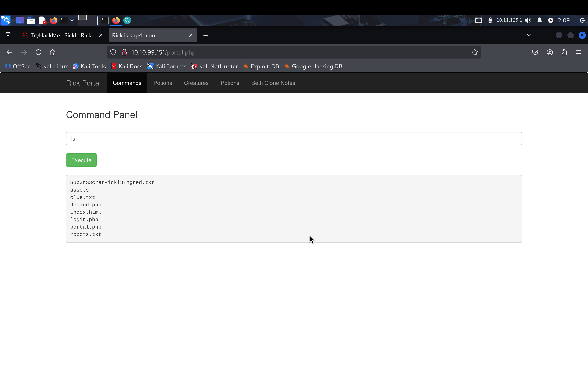
Task: Click robots.txt in the output listing
Action: pyautogui.click(x=86, y=234)
